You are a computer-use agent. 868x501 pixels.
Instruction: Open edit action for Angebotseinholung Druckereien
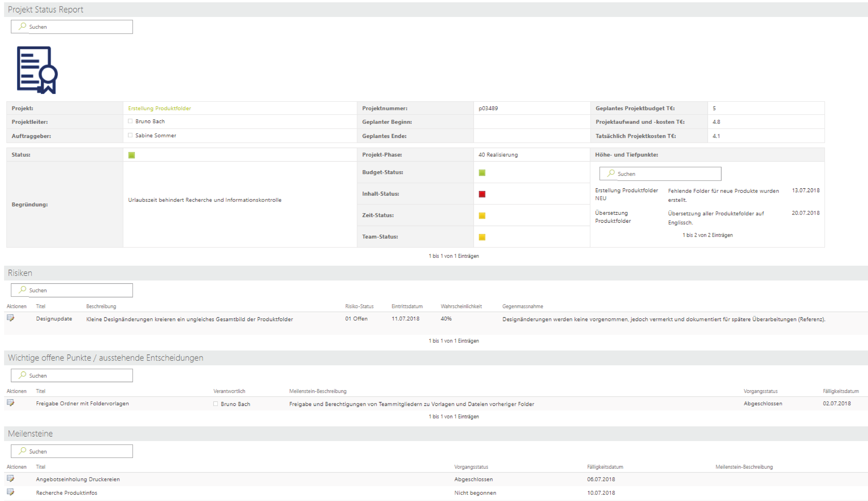(x=11, y=478)
